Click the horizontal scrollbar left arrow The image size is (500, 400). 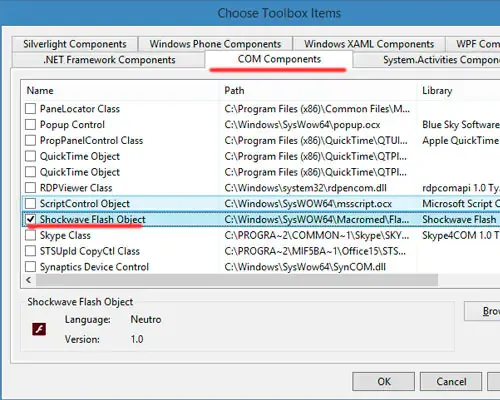tap(29, 280)
